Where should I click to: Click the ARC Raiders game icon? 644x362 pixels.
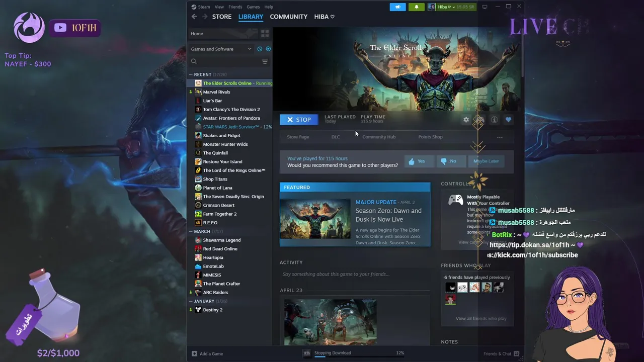pyautogui.click(x=198, y=292)
